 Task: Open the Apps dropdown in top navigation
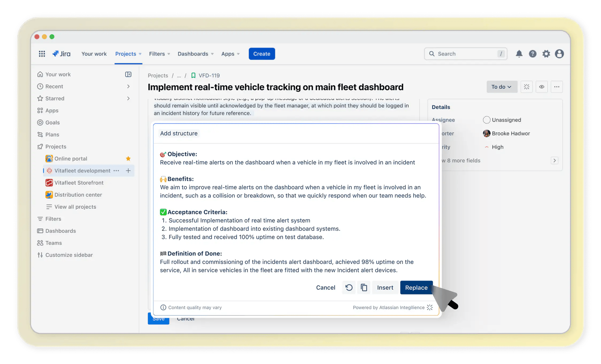click(230, 54)
